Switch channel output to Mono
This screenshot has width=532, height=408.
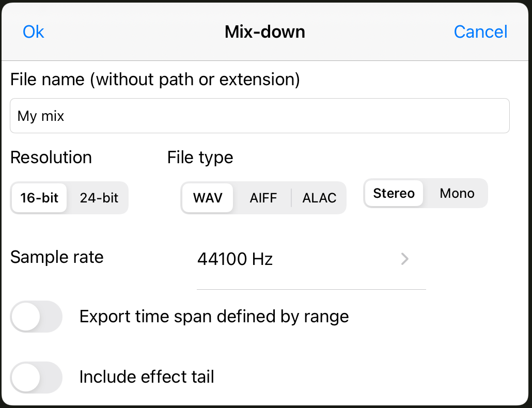457,194
